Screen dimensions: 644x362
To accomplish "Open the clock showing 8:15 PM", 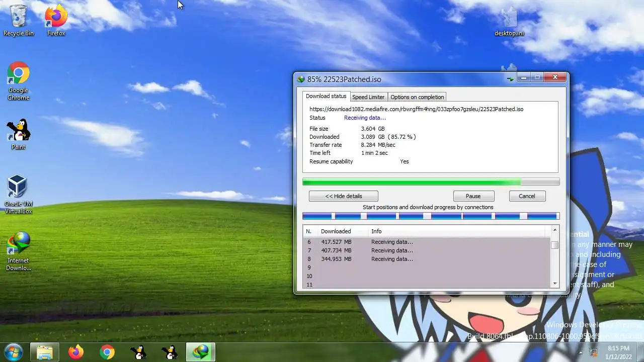I will 618,352.
